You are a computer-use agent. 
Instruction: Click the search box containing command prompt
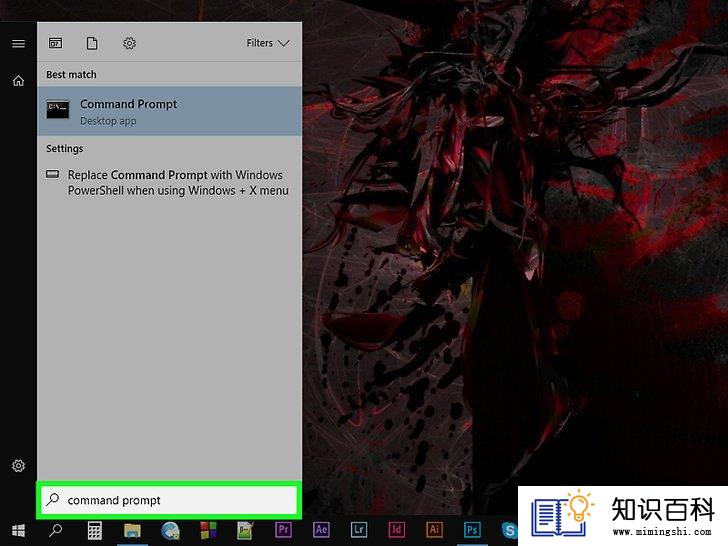[x=169, y=500]
